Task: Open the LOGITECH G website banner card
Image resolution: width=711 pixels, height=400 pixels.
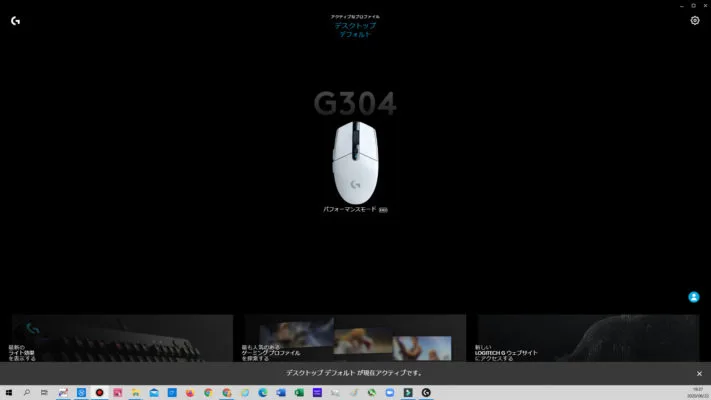Action: point(587,338)
